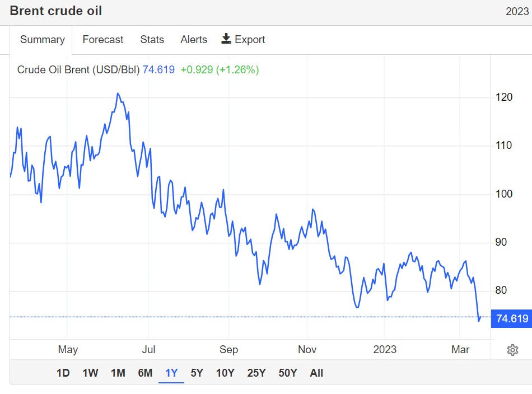The width and height of the screenshot is (532, 394).
Task: Show All available price history
Action: pyautogui.click(x=316, y=373)
